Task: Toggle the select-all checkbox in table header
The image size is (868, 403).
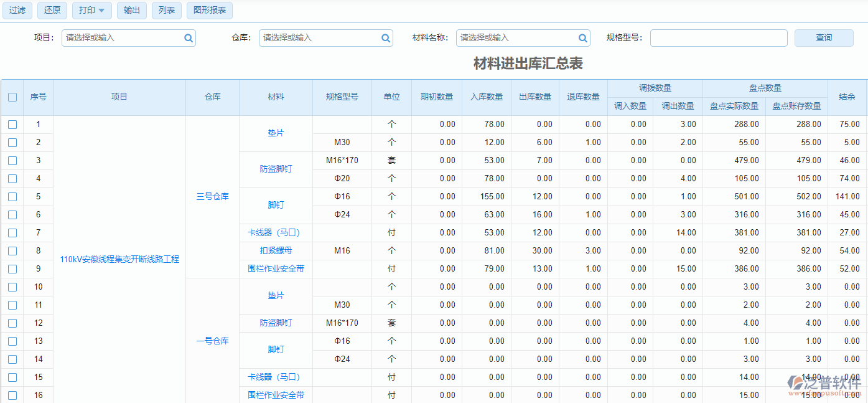Action: pyautogui.click(x=13, y=97)
